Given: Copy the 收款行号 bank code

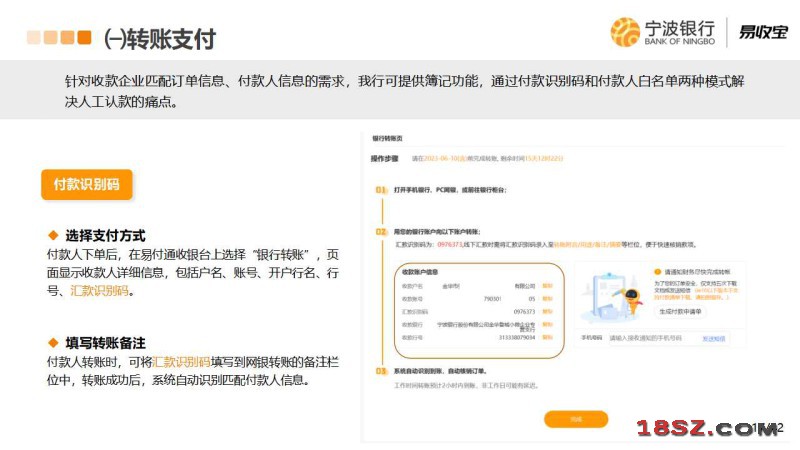Looking at the screenshot, I should pyautogui.click(x=547, y=338).
